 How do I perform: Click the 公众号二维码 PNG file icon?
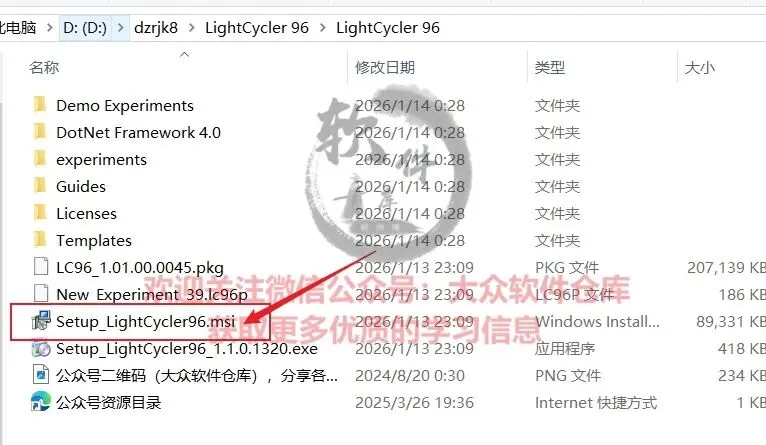(x=41, y=375)
